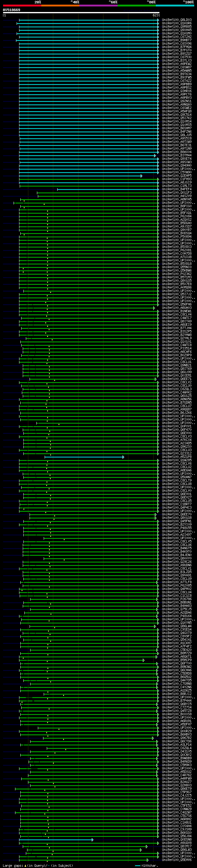
Task: Click hit label UniRef100_B3TM44
Action: tap(176, 155)
